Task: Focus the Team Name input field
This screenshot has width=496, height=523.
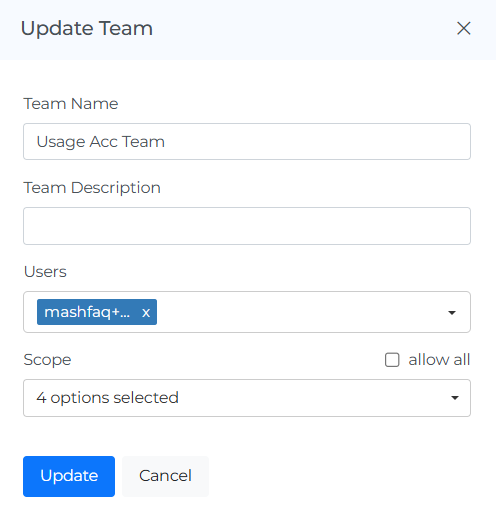Action: click(247, 141)
